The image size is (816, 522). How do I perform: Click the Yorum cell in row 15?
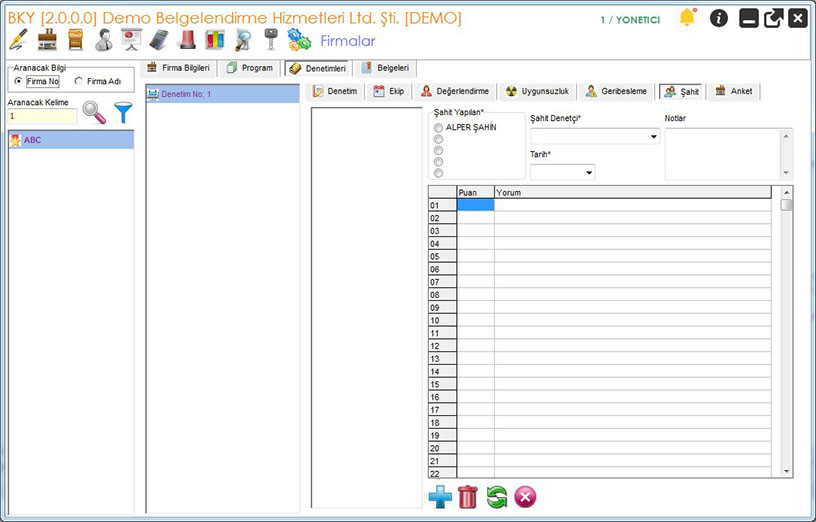[632, 384]
